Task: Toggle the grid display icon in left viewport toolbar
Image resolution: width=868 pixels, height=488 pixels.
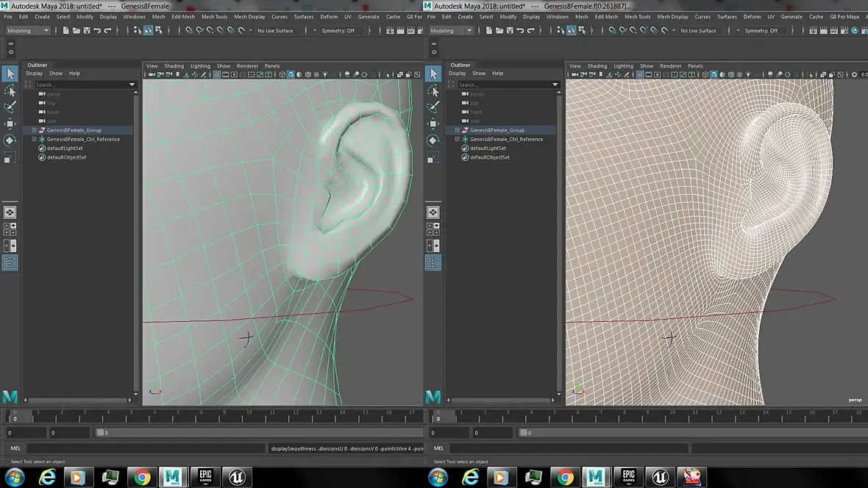Action: point(216,75)
